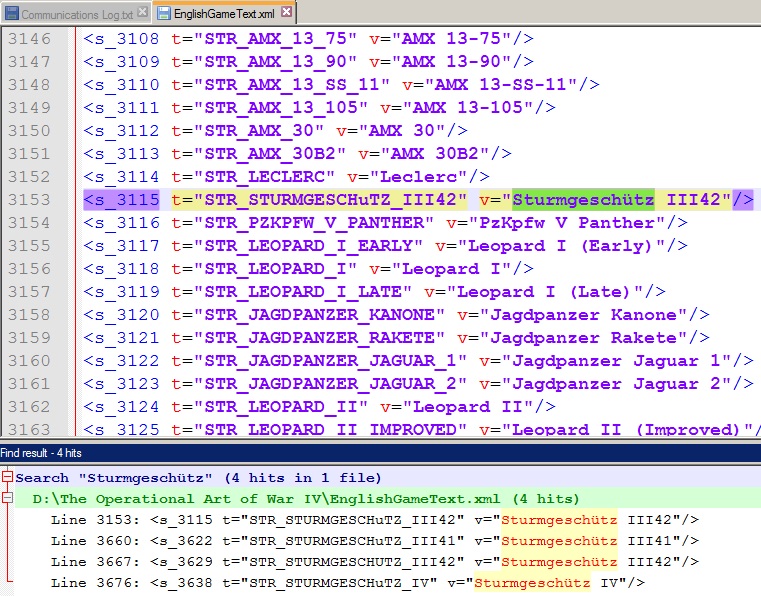Click the save icon on EnglishGameText.xml tab
The height and width of the screenshot is (596, 761).
pyautogui.click(x=164, y=14)
